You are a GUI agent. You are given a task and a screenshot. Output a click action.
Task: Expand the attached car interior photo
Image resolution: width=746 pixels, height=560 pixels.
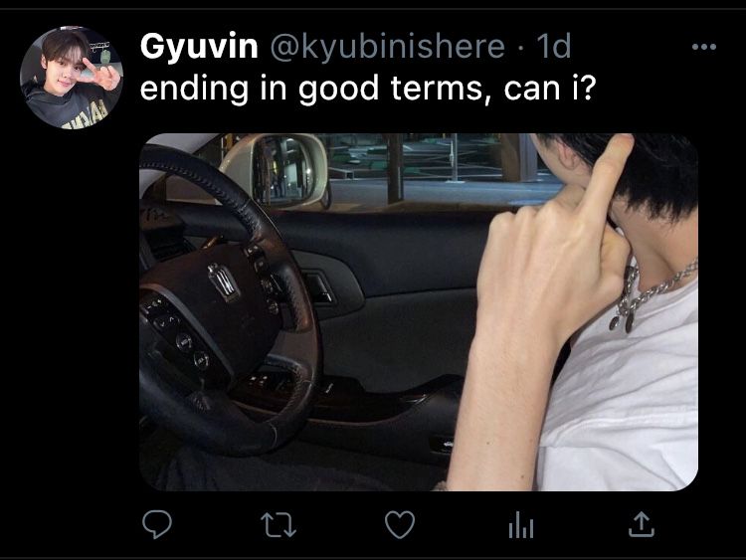[x=419, y=311]
